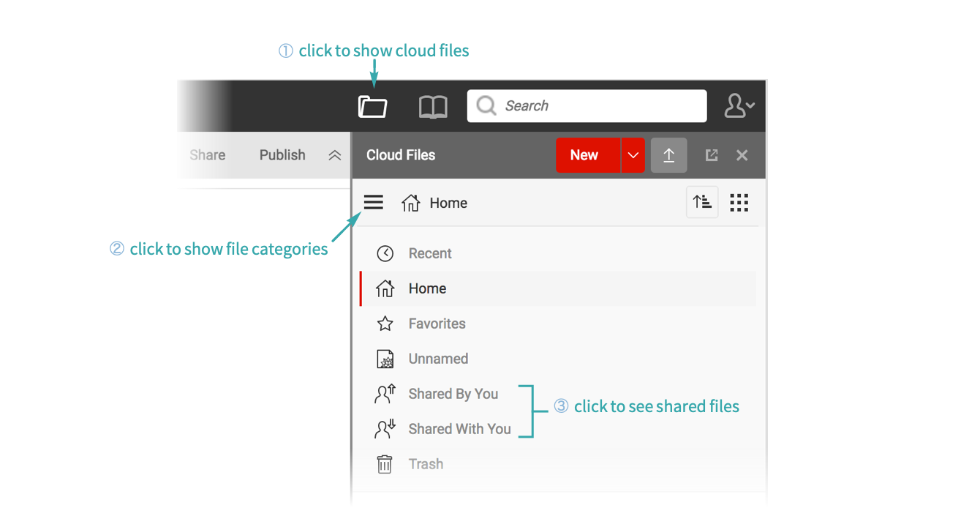Upload a file using upload arrow
The width and height of the screenshot is (980, 508).
tap(668, 155)
